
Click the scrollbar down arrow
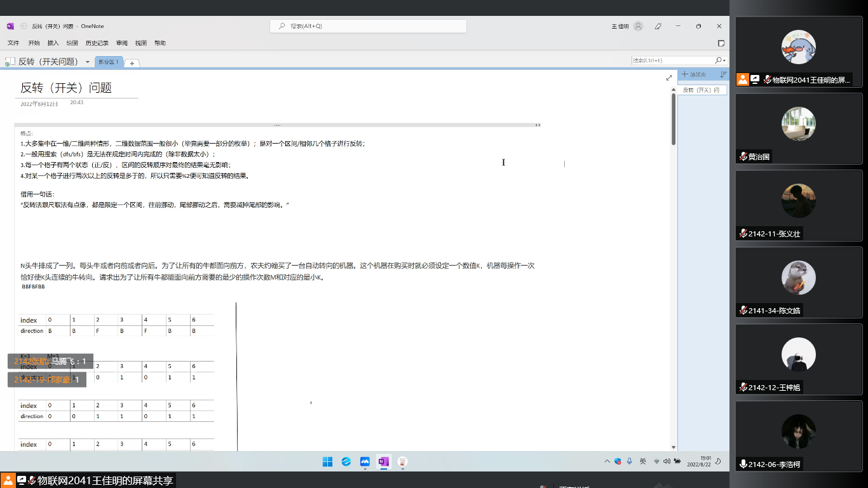click(x=674, y=447)
